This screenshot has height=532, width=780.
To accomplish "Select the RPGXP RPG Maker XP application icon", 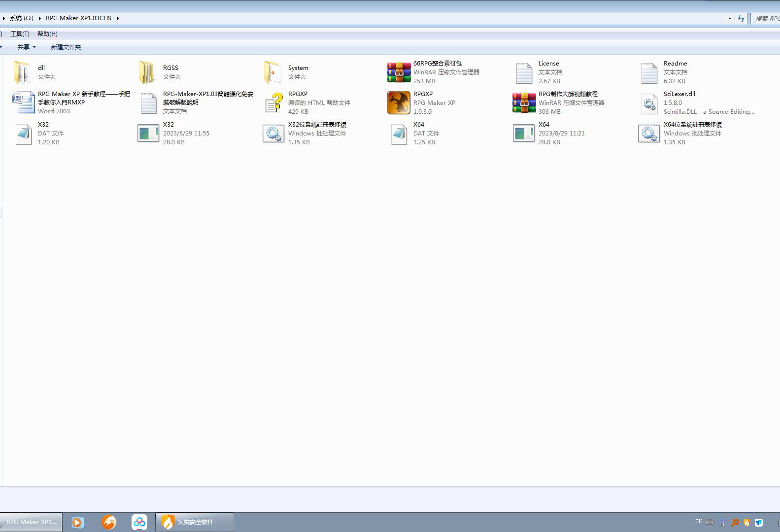I will tap(399, 103).
